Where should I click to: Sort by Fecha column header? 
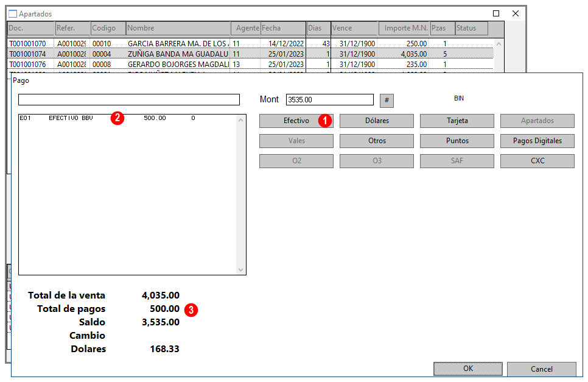(x=283, y=28)
